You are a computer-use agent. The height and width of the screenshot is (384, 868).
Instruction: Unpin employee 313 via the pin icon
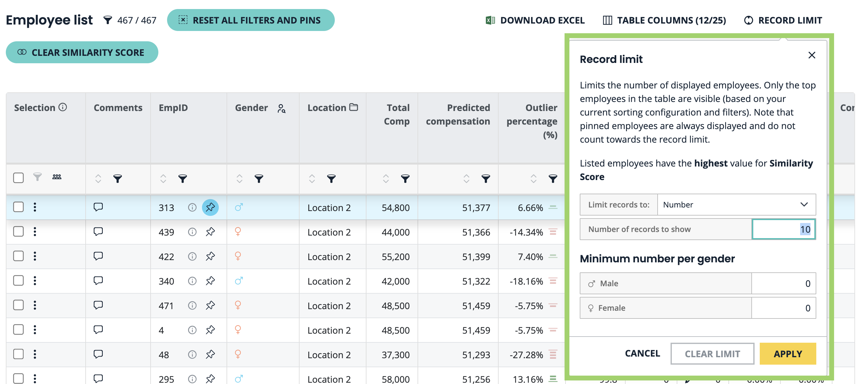[x=210, y=207]
